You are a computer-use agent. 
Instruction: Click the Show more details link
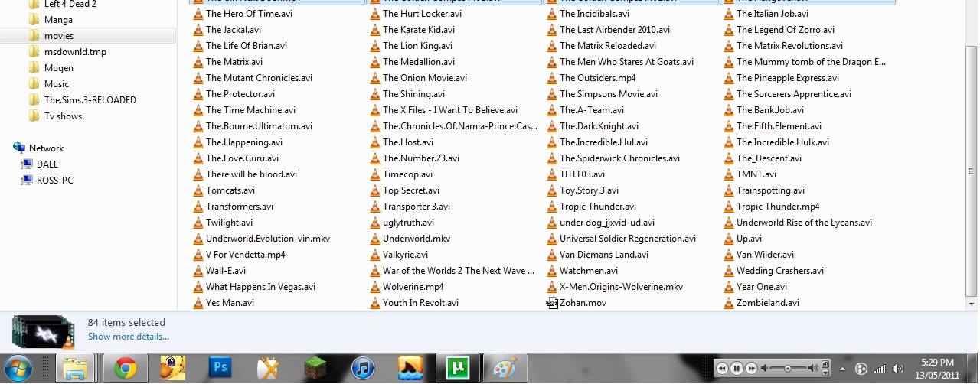click(129, 337)
